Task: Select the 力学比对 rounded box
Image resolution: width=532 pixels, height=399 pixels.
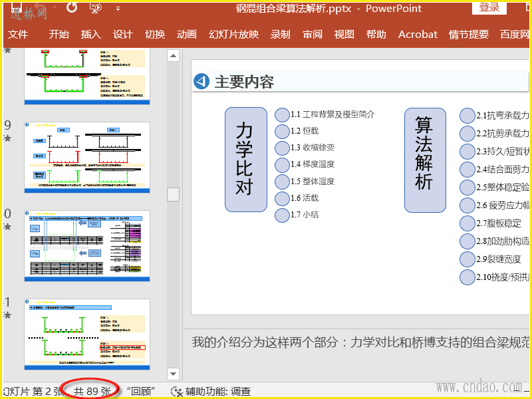Action: [245, 160]
